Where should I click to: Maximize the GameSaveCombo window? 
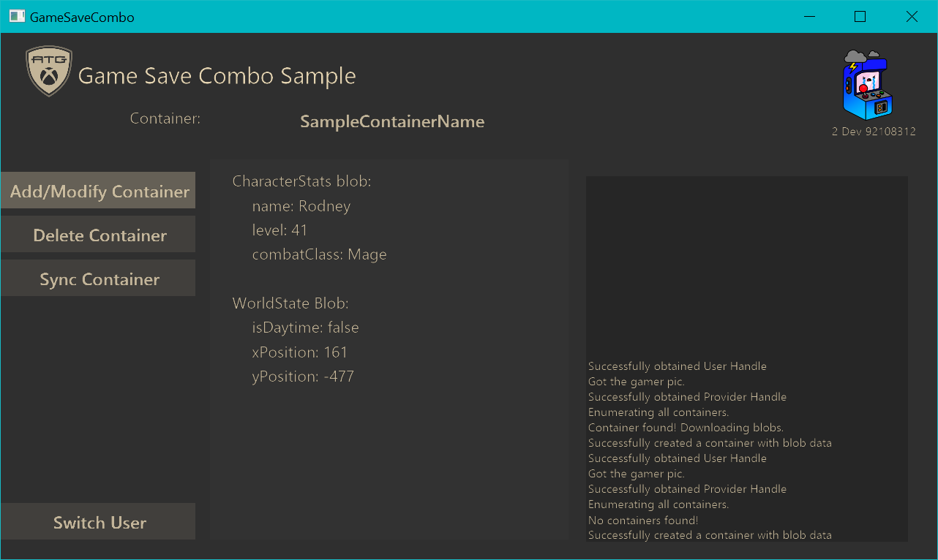point(860,17)
